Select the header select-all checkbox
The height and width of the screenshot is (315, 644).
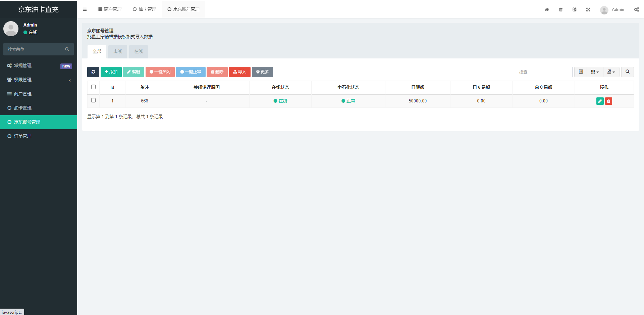[93, 87]
